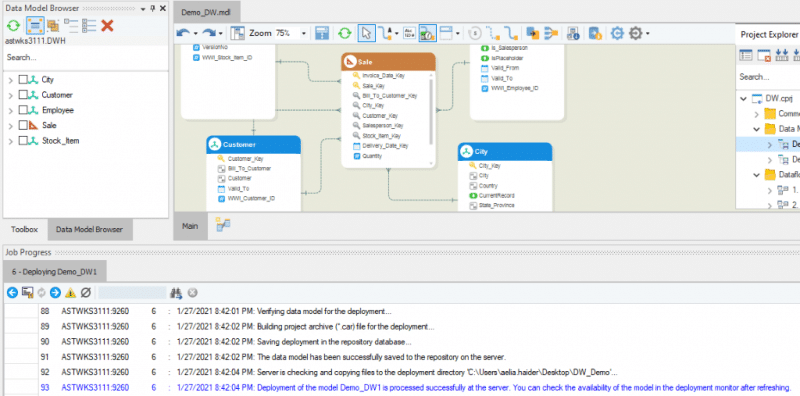Screen dimensions: 800x396
Task: Click the check-all list icon in browser toolbar
Action: click(89, 25)
